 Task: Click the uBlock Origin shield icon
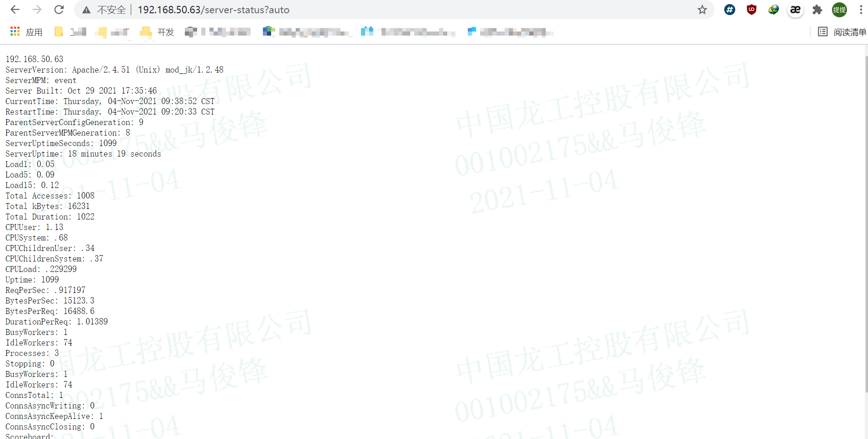751,9
